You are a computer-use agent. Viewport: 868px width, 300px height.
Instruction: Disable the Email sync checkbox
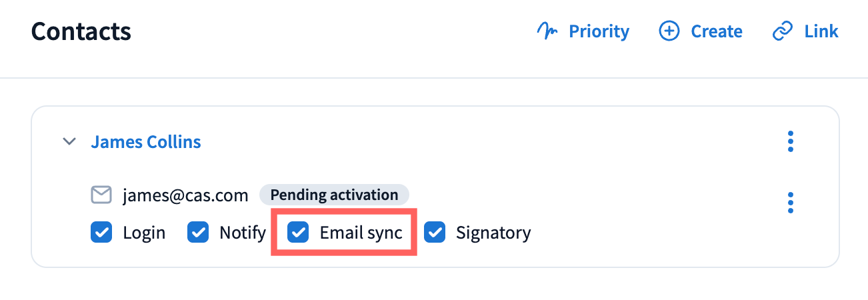coord(298,233)
